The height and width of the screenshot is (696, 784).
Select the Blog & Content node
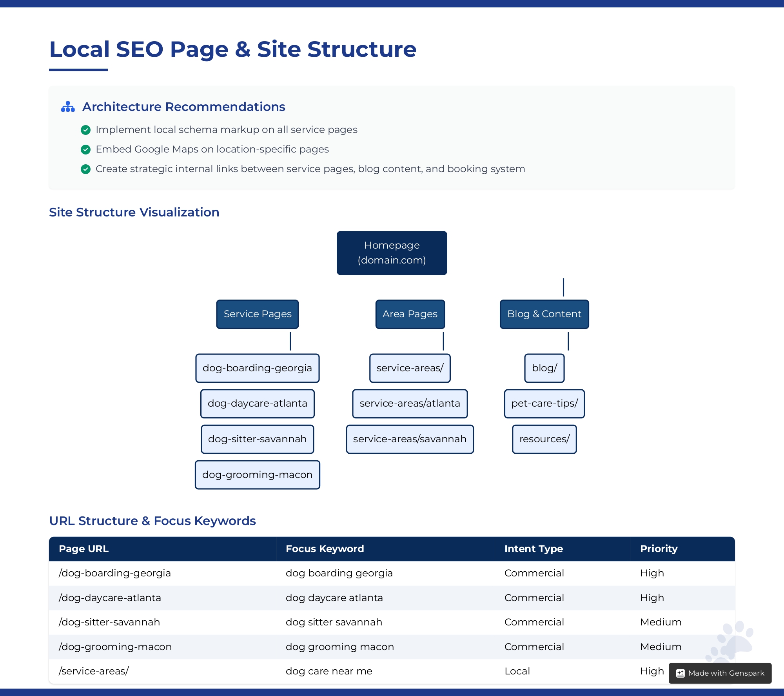[544, 314]
